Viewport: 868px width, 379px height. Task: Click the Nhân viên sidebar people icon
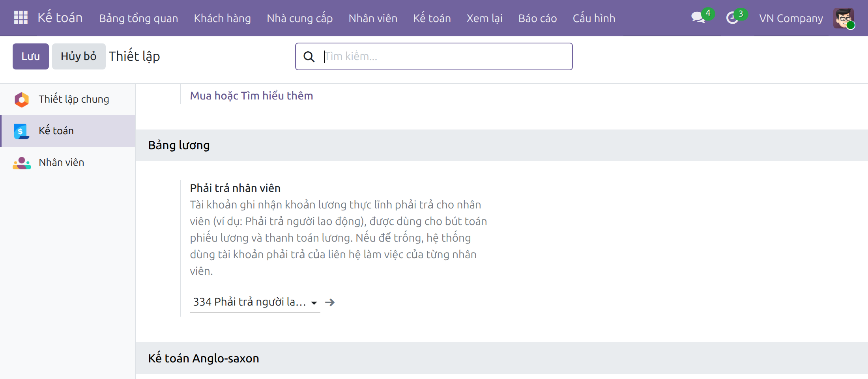click(x=22, y=163)
